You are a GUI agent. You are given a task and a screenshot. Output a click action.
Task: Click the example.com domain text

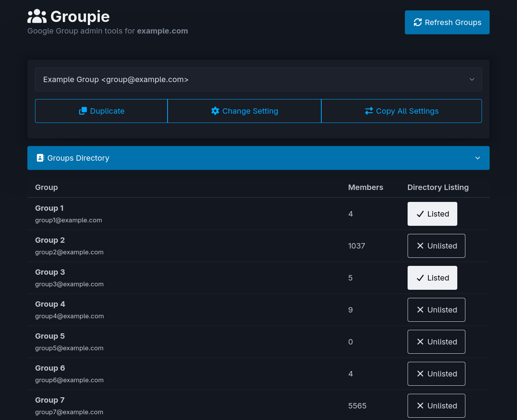click(163, 31)
